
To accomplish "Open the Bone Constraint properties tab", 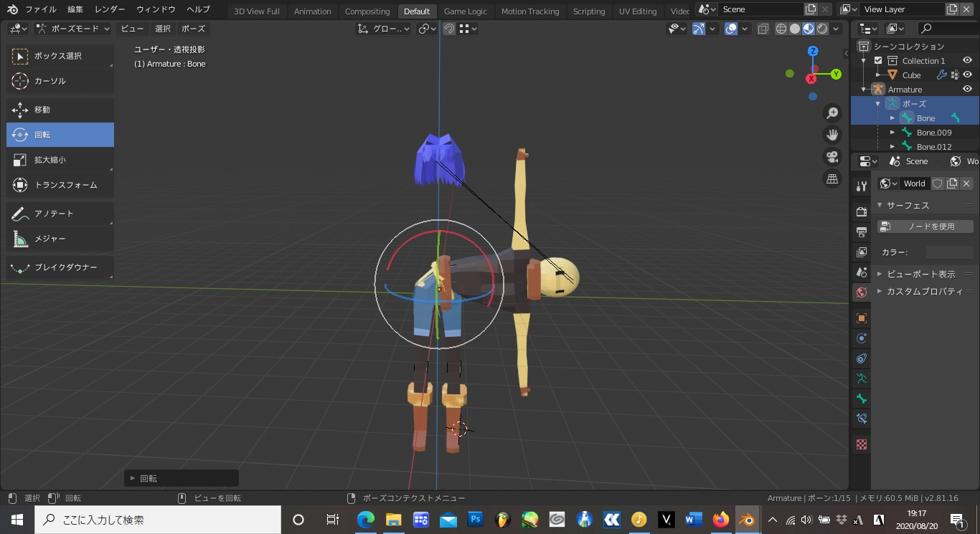I will [x=862, y=419].
